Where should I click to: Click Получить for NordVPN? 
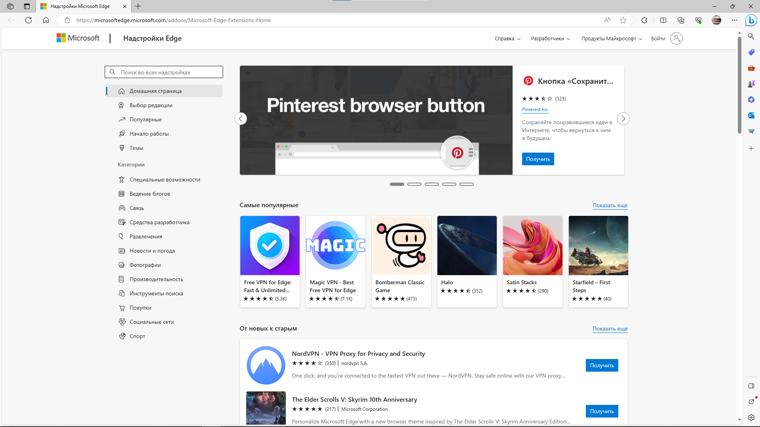point(602,365)
